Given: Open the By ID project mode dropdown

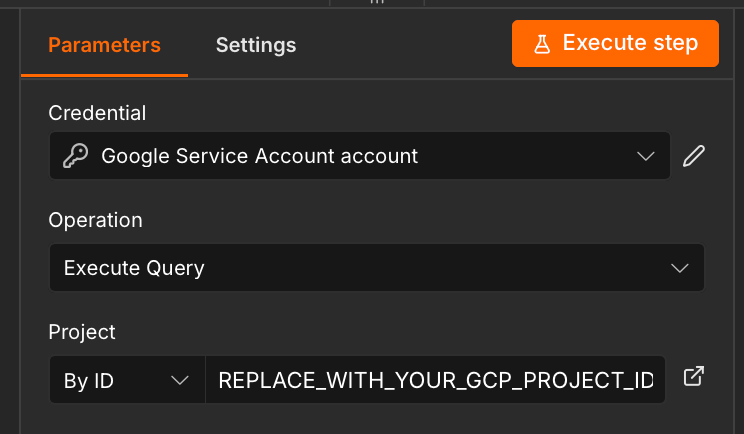Looking at the screenshot, I should [127, 380].
